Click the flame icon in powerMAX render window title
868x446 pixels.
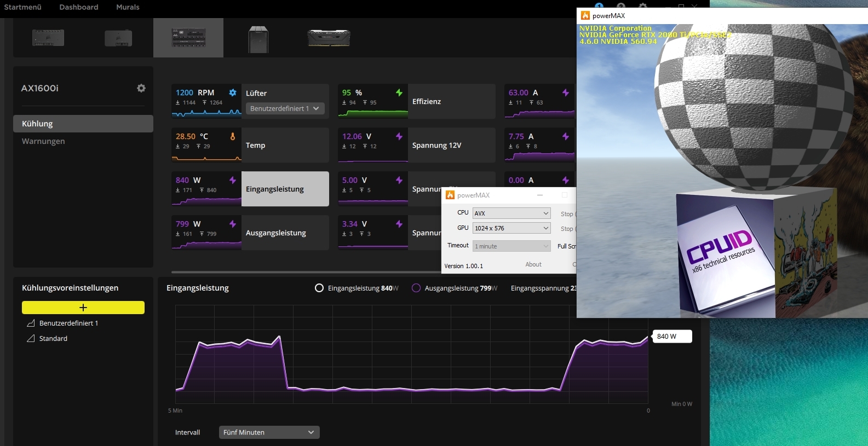585,15
